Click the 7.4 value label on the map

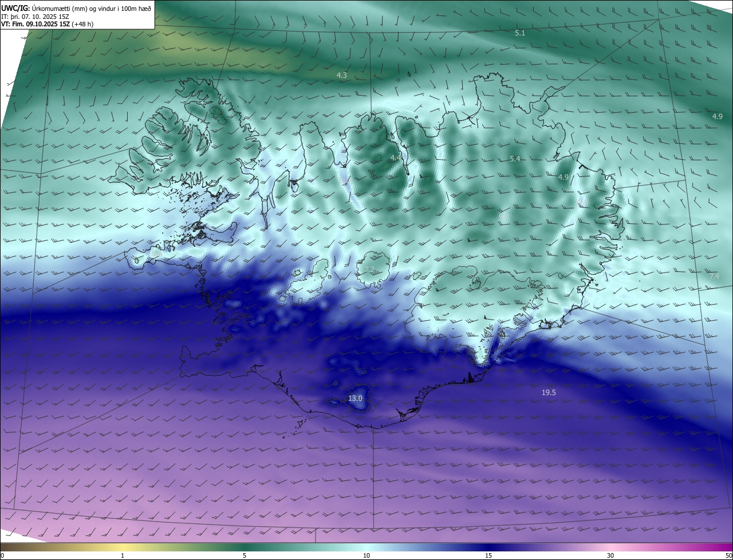pos(714,277)
